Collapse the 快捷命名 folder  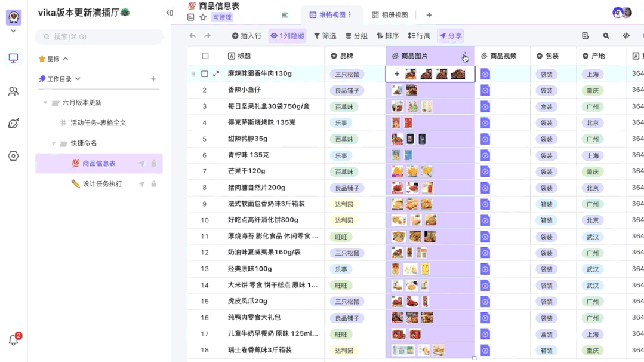click(x=53, y=143)
